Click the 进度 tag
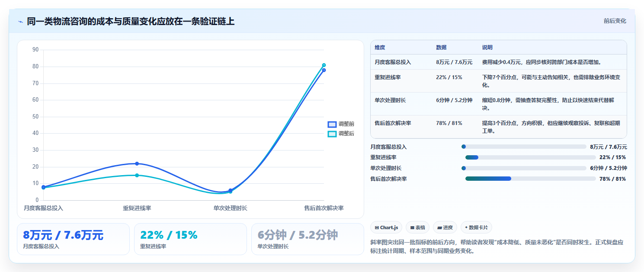644x272 pixels. tap(445, 227)
